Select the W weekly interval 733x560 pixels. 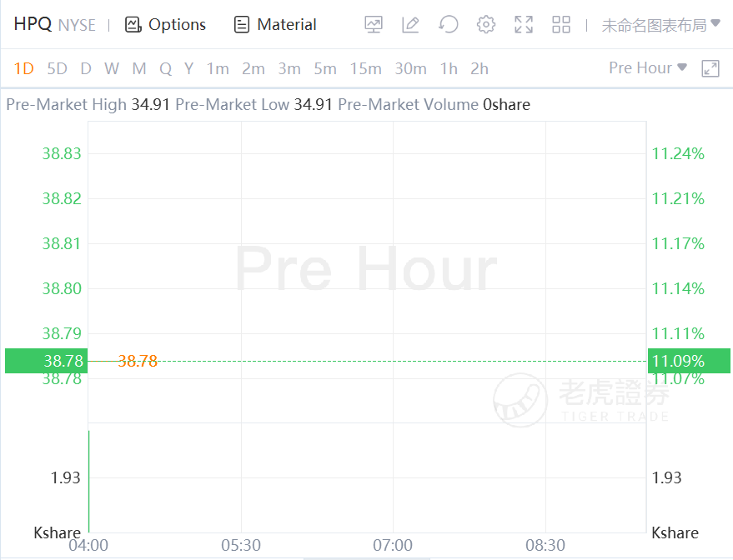click(x=112, y=68)
